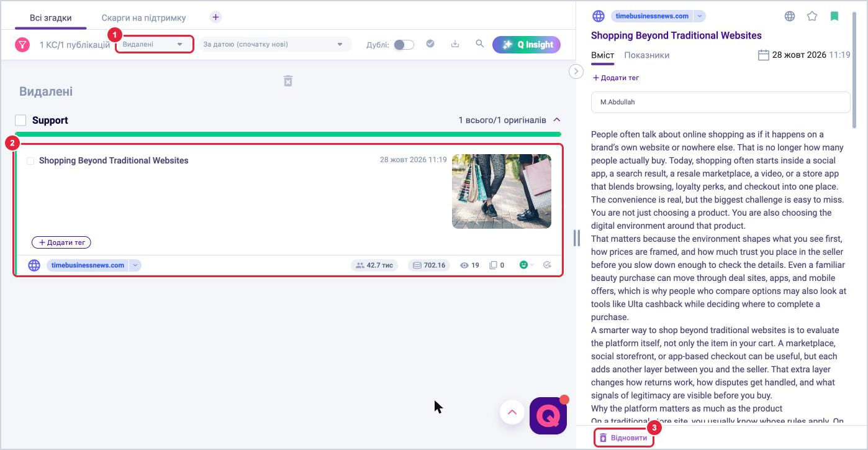Screen dimensions: 868x450
Task: Open search magnifier in toolbar
Action: click(479, 44)
